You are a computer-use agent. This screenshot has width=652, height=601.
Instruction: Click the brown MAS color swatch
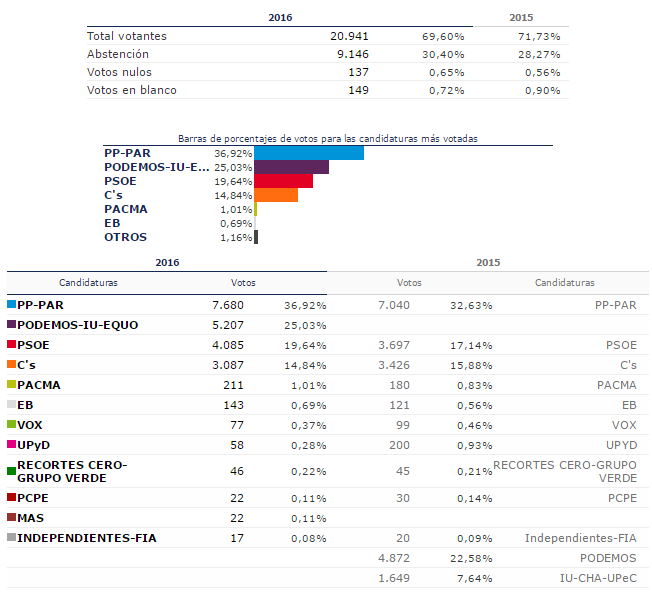tap(11, 517)
